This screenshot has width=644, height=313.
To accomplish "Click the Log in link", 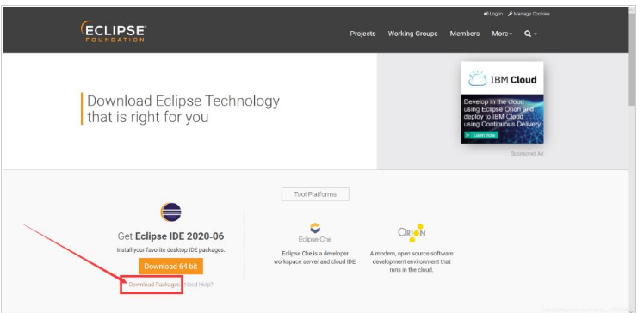I will coord(493,14).
